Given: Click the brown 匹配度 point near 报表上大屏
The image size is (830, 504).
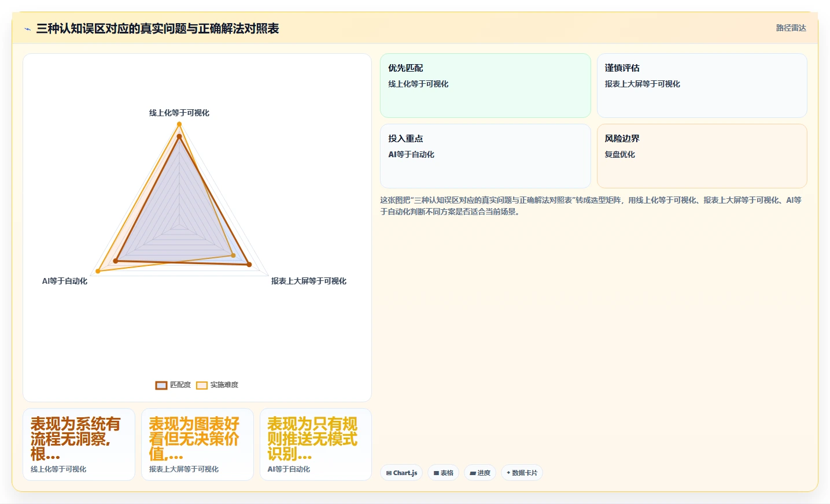Looking at the screenshot, I should pos(249,265).
